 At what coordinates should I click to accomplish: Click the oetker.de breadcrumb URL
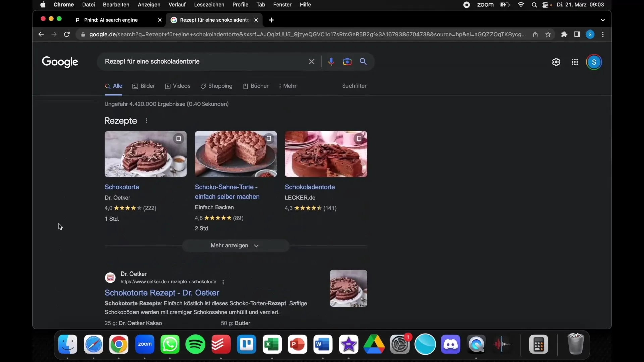point(168,282)
